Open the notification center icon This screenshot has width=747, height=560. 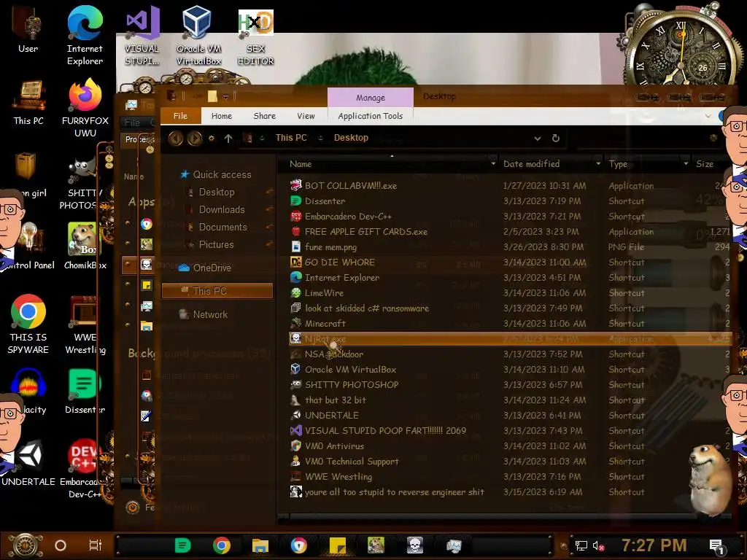coord(716,546)
